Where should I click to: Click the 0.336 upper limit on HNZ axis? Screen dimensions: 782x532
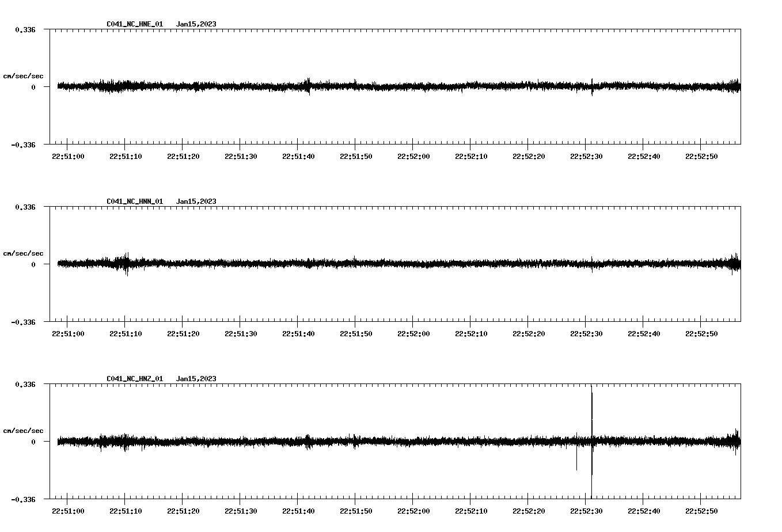pos(25,384)
